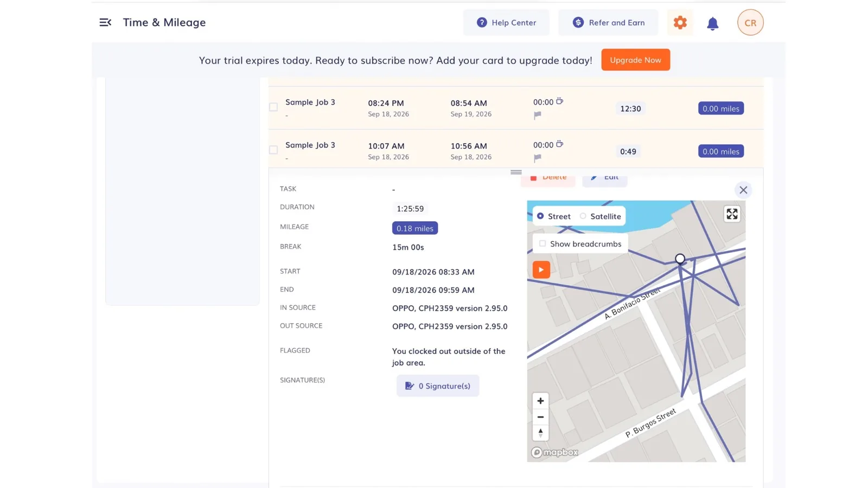This screenshot has height=488, width=868.
Task: Play the route animation
Action: click(541, 269)
